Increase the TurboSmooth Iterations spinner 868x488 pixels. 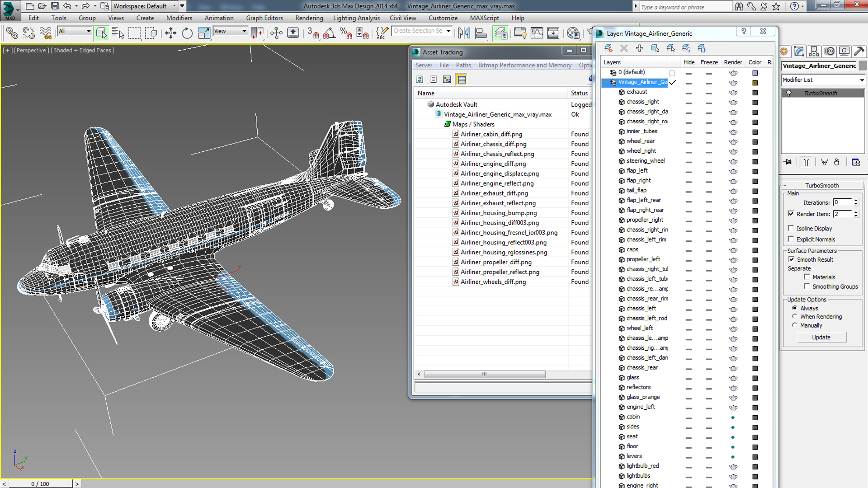[856, 200]
